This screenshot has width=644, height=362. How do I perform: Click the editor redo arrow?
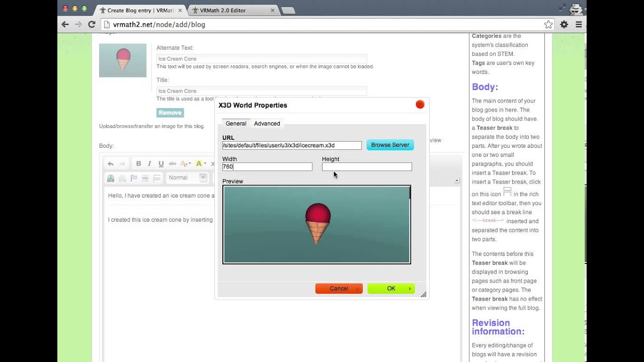pos(122,164)
